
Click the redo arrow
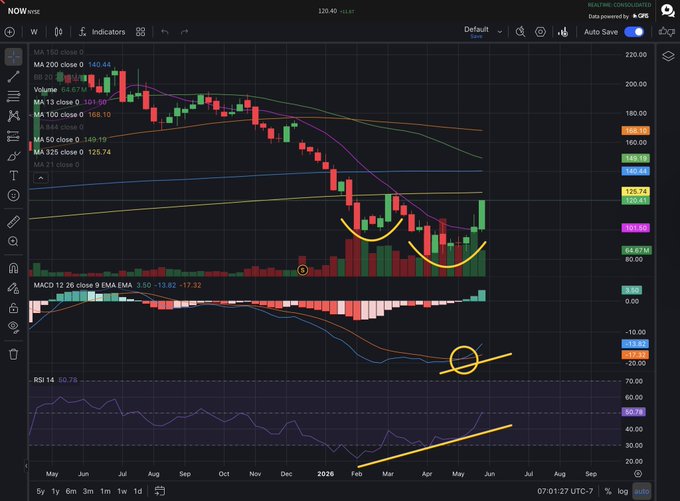(184, 32)
